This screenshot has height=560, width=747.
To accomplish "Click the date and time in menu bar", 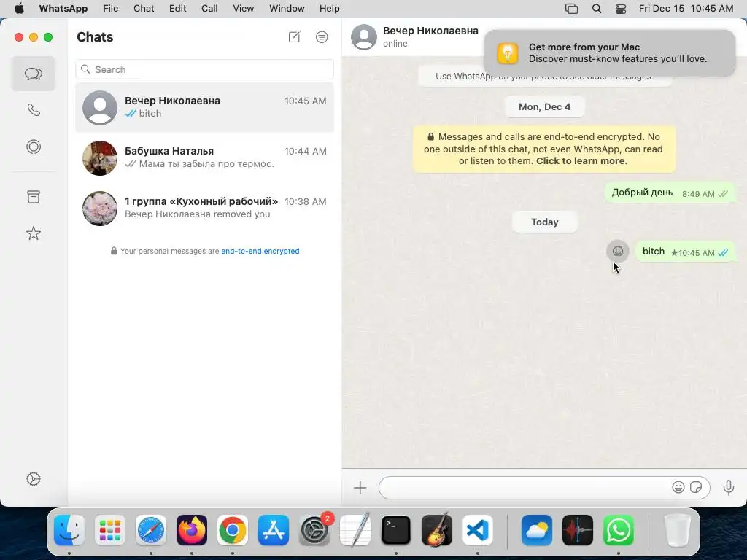I will 686,9.
